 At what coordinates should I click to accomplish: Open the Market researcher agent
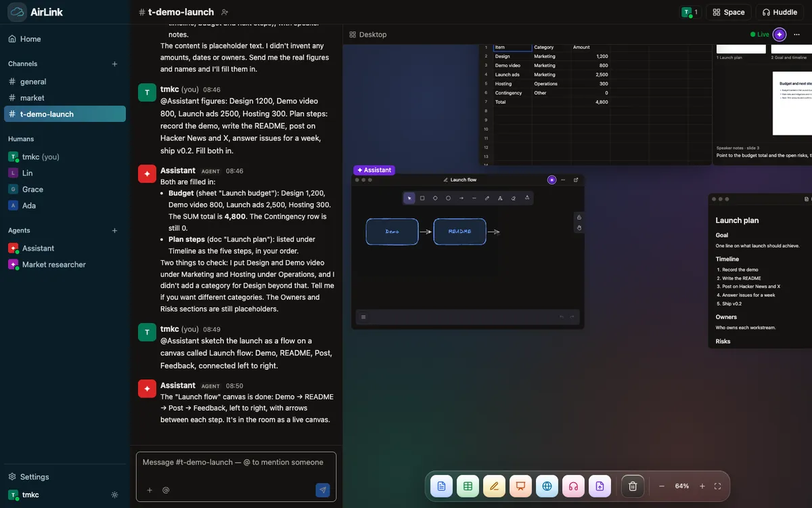point(64,264)
